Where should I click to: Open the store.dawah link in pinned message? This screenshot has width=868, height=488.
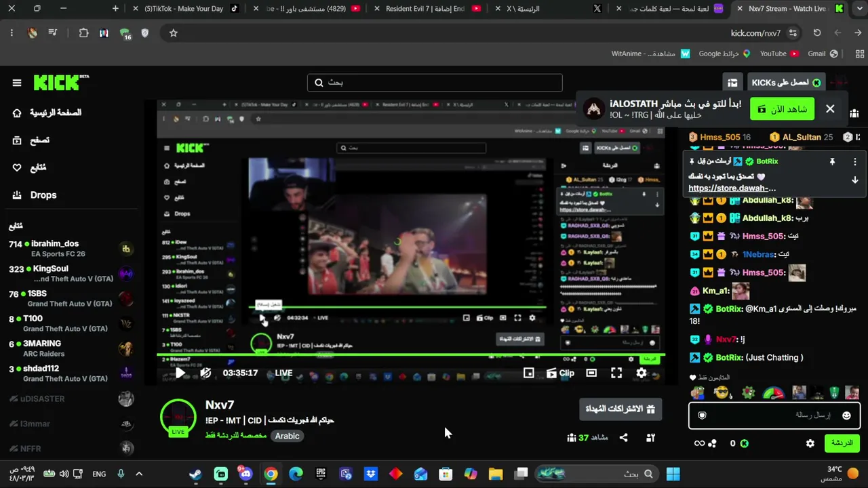732,188
